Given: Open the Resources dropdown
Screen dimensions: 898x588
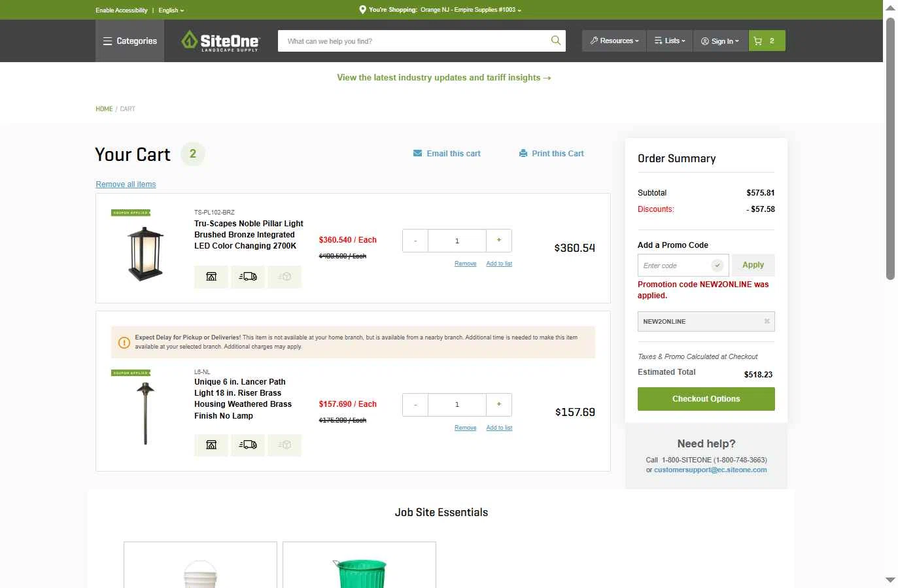Looking at the screenshot, I should [x=614, y=41].
